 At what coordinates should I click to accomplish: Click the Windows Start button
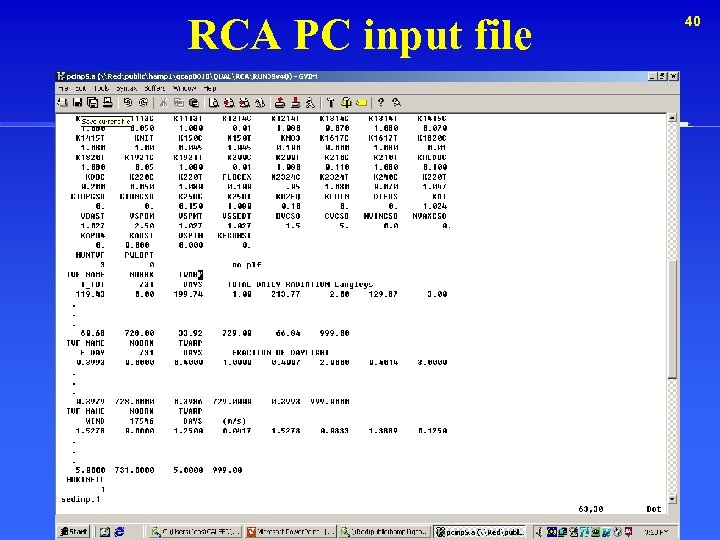(x=73, y=532)
